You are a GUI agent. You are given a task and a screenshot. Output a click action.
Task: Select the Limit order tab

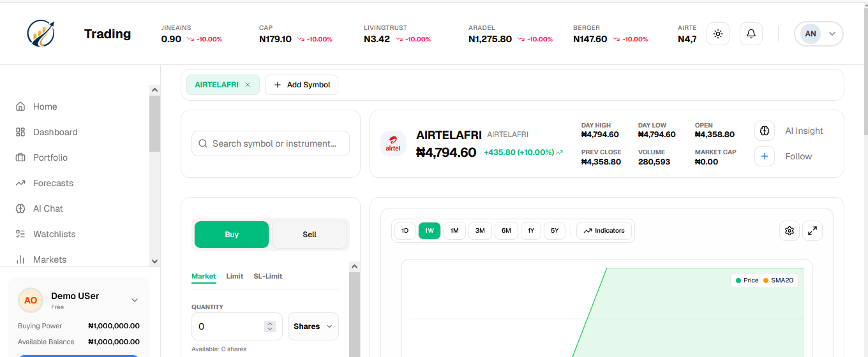(235, 276)
